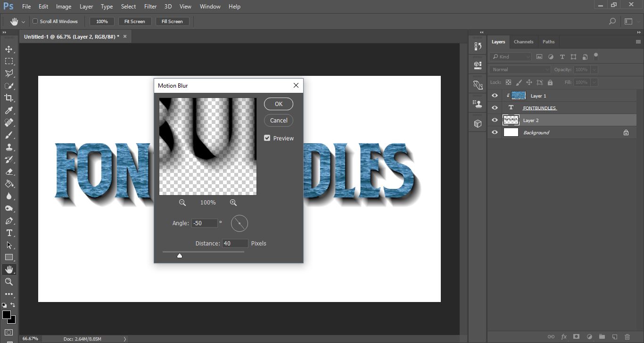The height and width of the screenshot is (343, 644).
Task: Select the Move tool
Action: pyautogui.click(x=9, y=49)
